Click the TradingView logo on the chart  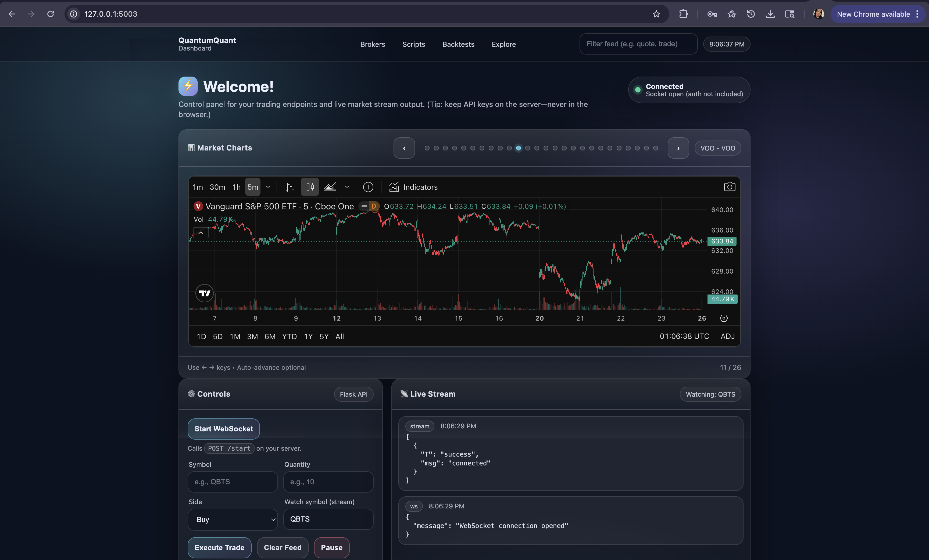205,293
